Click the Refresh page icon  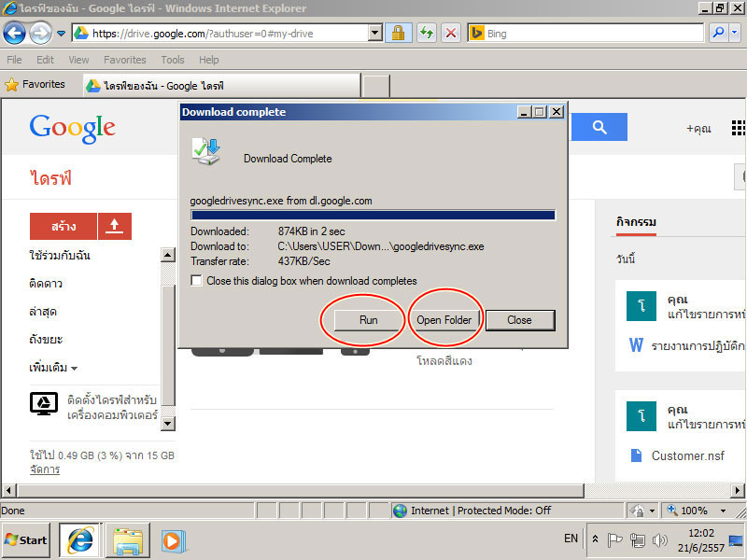point(427,34)
